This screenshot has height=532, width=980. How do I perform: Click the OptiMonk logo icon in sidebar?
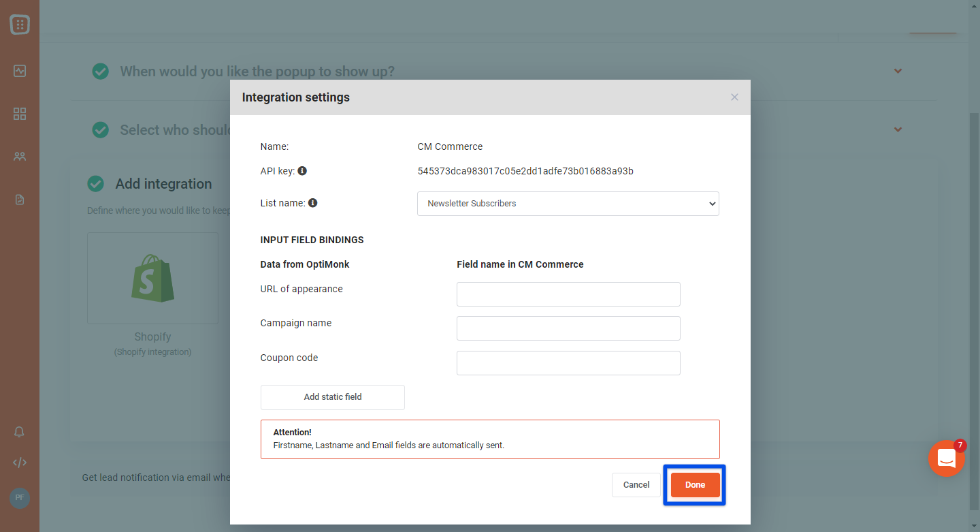click(20, 25)
